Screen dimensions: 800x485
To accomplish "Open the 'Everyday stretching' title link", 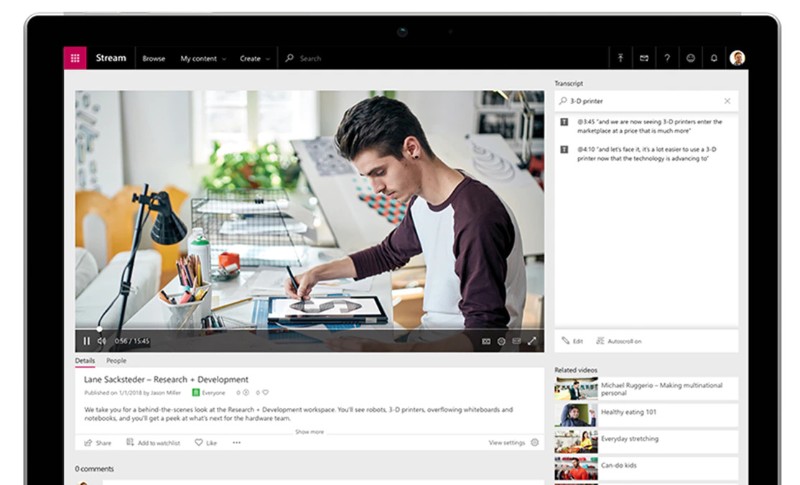I will pyautogui.click(x=630, y=439).
